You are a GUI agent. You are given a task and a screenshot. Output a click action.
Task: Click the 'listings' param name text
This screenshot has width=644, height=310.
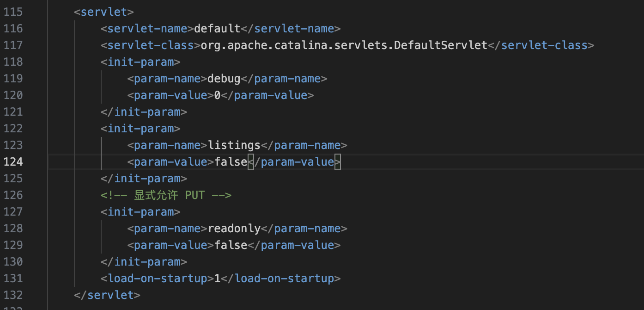pyautogui.click(x=234, y=145)
